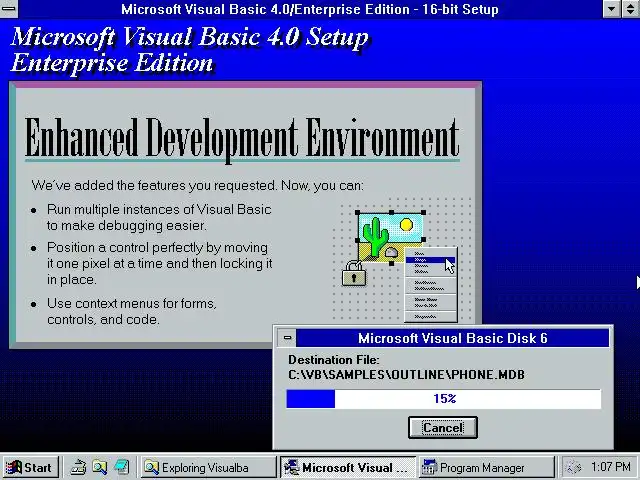Screen dimensions: 640x480
Task: Open the magnifier folder quick-launch icon
Action: [100, 467]
